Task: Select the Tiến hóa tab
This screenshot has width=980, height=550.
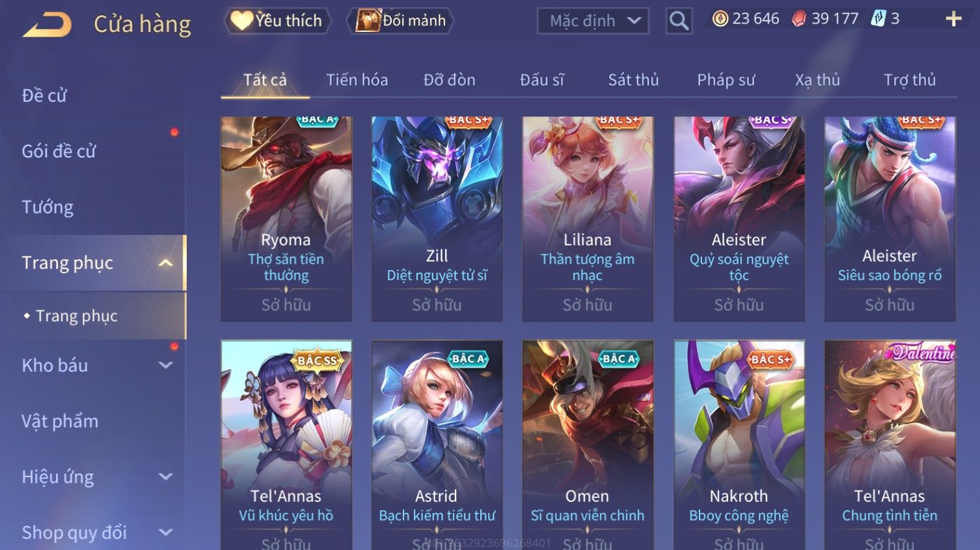Action: click(x=357, y=80)
